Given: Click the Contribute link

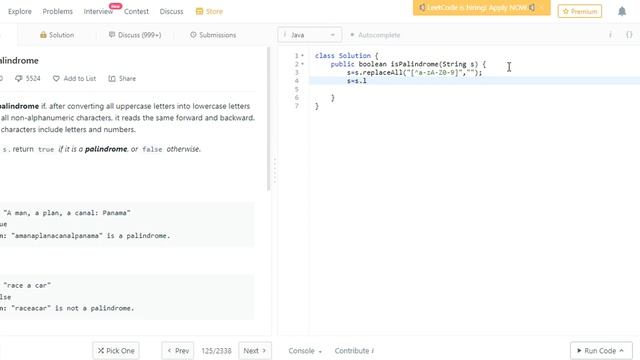Looking at the screenshot, I should pos(354,351).
